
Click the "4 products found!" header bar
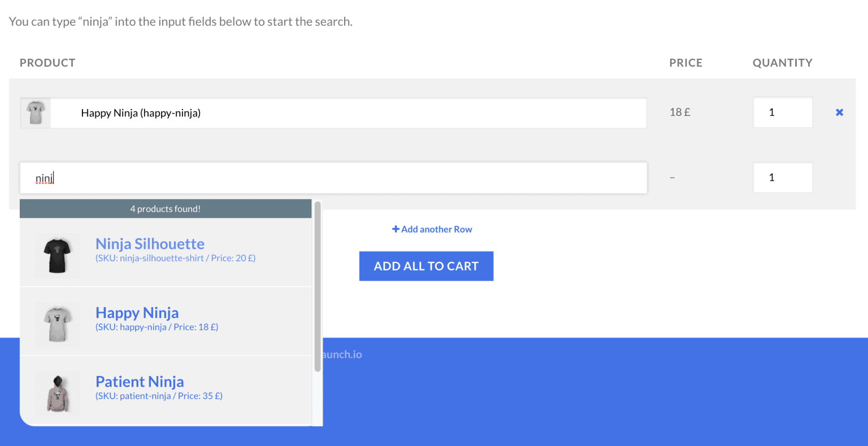(x=166, y=209)
